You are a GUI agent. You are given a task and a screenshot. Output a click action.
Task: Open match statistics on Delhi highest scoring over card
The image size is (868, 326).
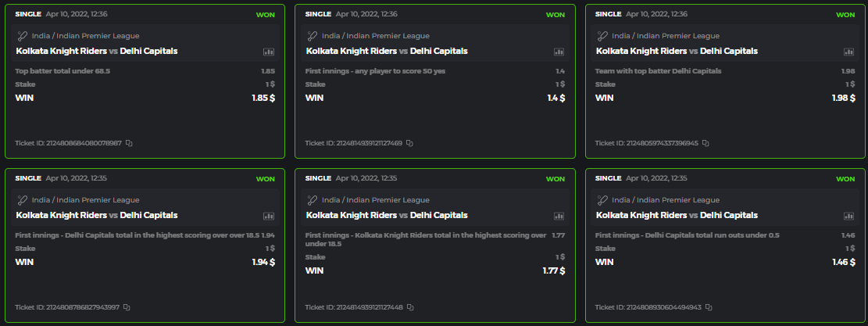tap(269, 216)
